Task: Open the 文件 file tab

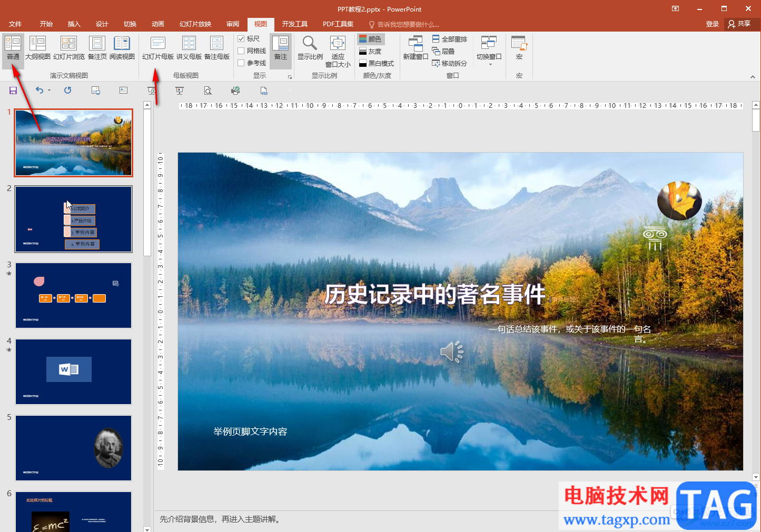Action: [x=15, y=24]
